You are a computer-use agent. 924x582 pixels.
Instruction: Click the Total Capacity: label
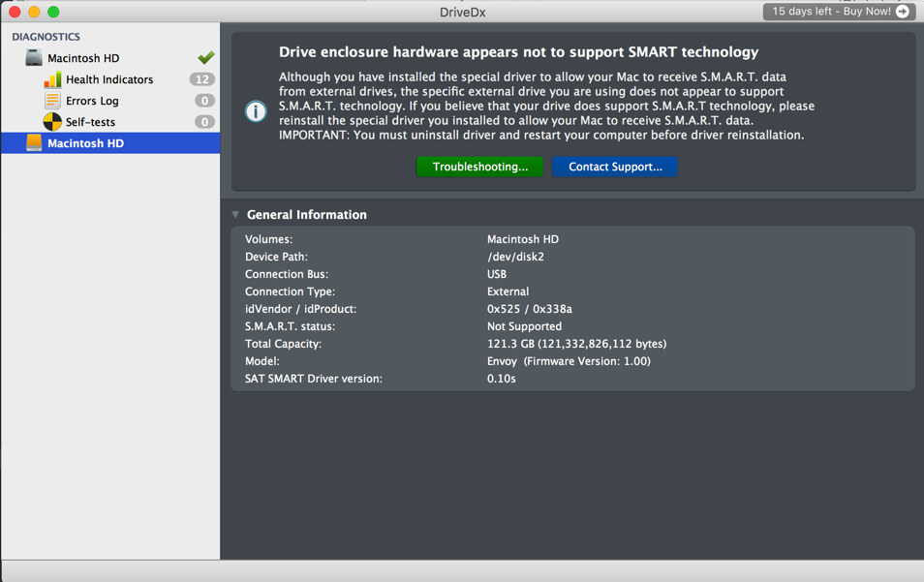[284, 344]
